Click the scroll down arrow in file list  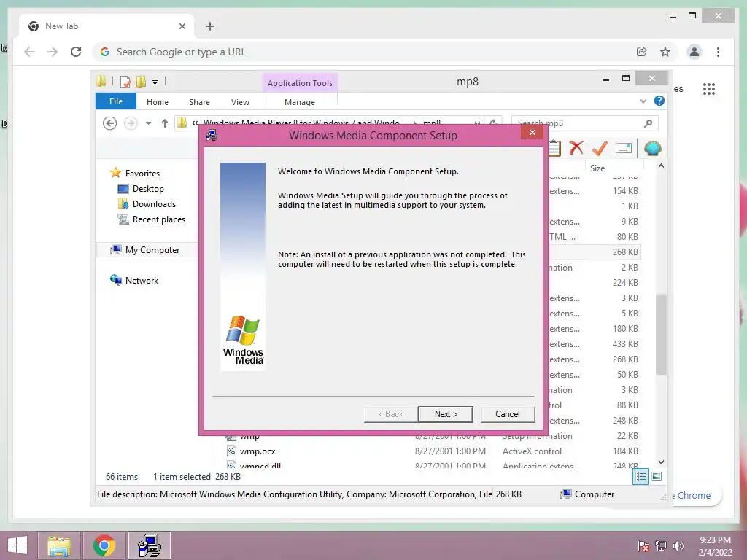click(x=661, y=462)
